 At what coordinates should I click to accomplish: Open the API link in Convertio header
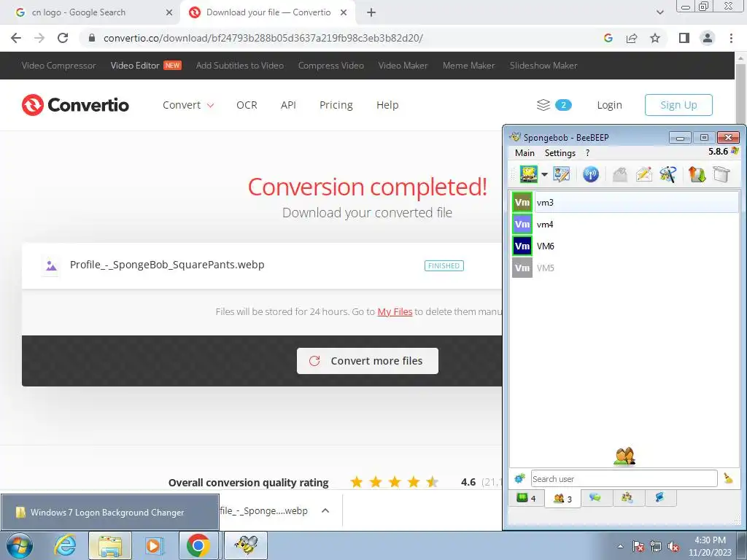288,105
